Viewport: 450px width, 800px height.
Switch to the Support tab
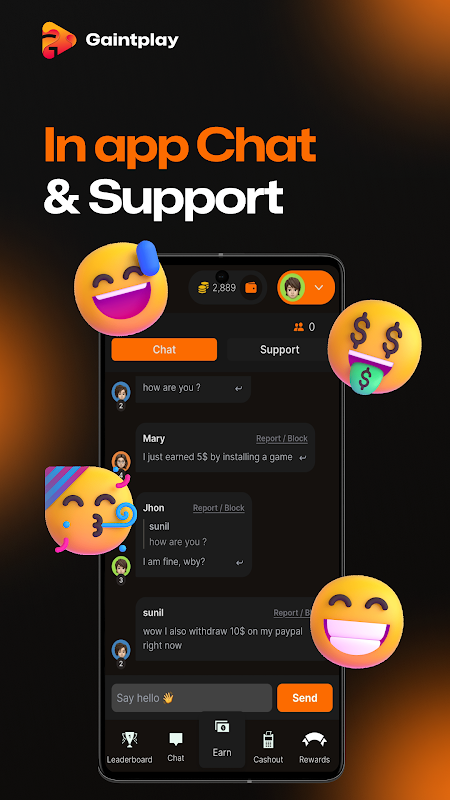pos(280,349)
